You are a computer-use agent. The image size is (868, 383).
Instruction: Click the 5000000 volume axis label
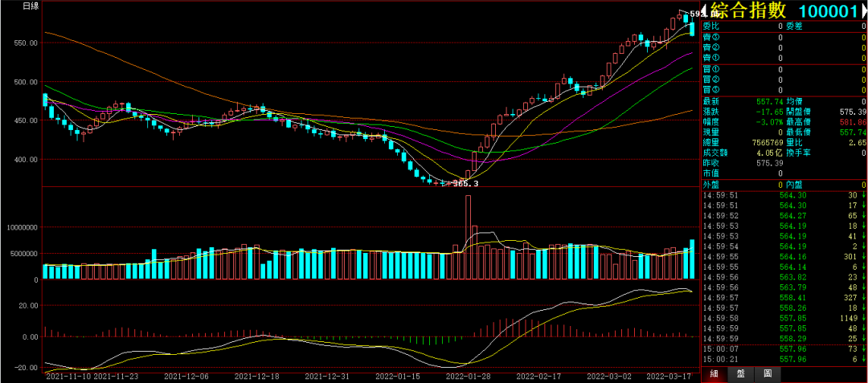pyautogui.click(x=24, y=254)
